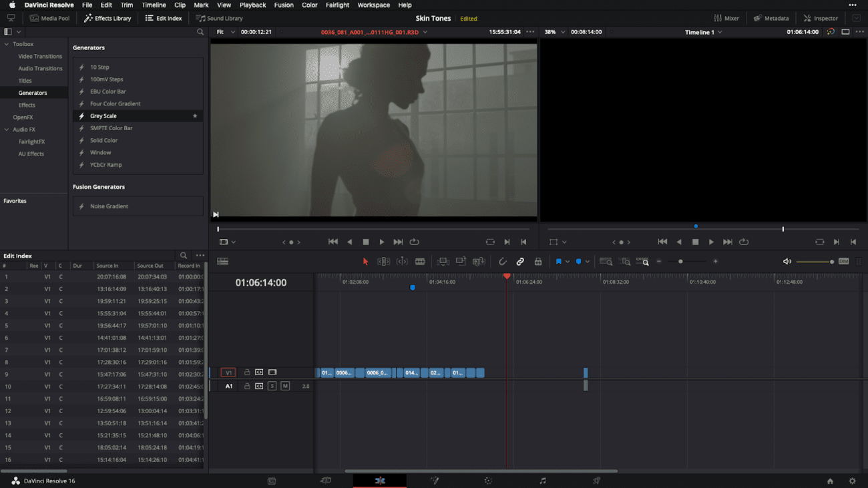Switch to the Edit Index tab
The height and width of the screenshot is (488, 868).
click(x=164, y=18)
